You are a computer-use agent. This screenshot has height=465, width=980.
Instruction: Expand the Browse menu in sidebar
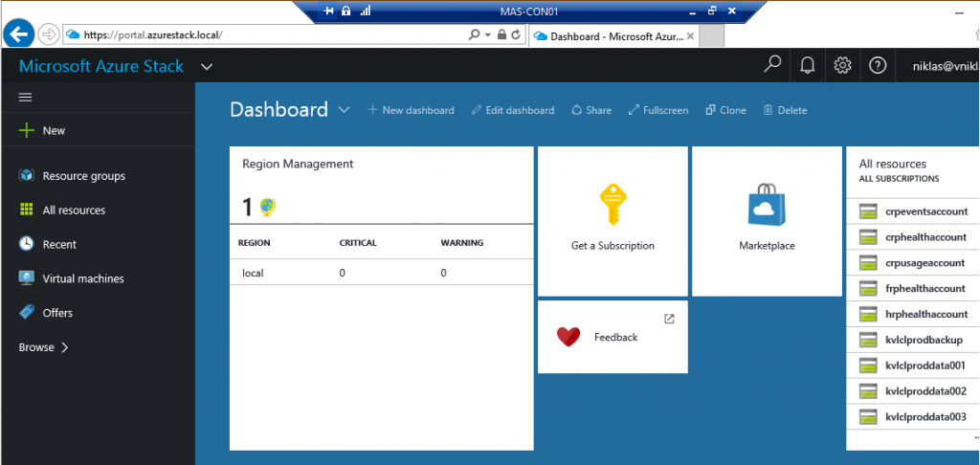click(44, 347)
